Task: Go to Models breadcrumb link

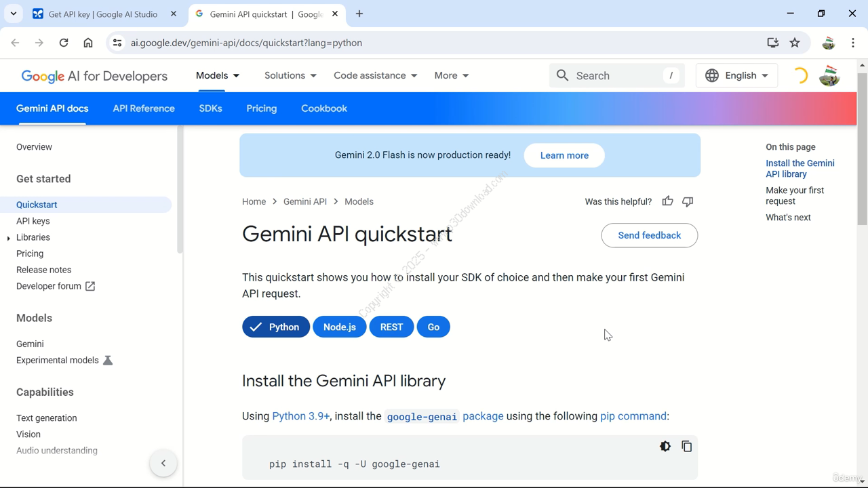Action: pos(359,201)
